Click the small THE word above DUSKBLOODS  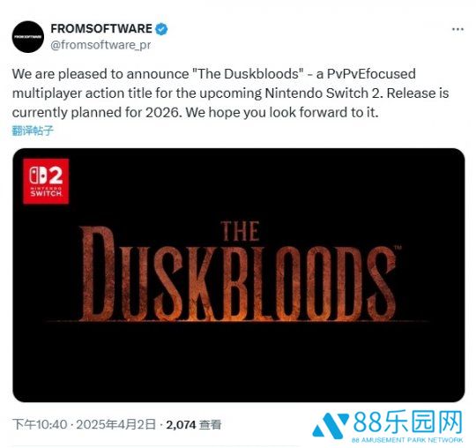(x=240, y=231)
